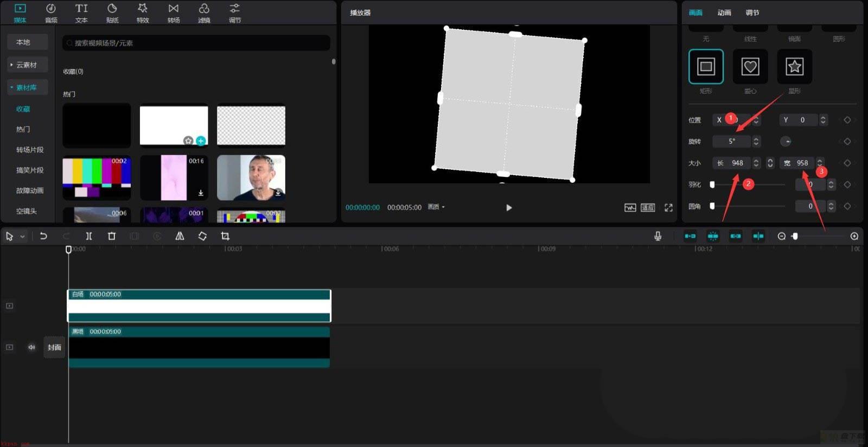Click the Y position stepper
This screenshot has height=447, width=868.
pos(823,120)
